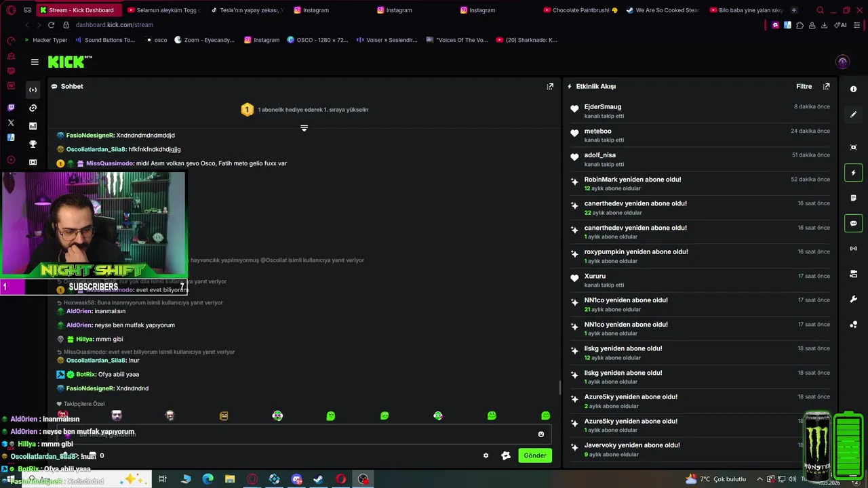The image size is (868, 488).
Task: Toggle the lightning activity feed panel
Action: pos(853,173)
